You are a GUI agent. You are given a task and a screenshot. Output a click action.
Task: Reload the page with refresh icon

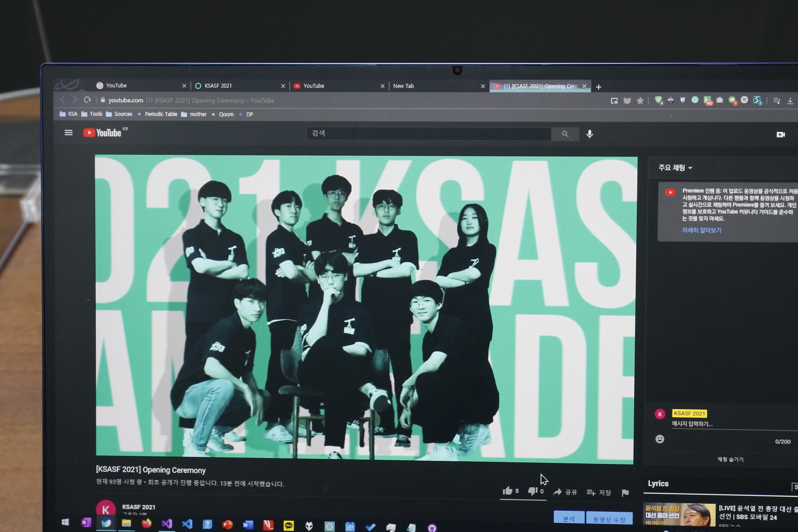click(x=87, y=100)
